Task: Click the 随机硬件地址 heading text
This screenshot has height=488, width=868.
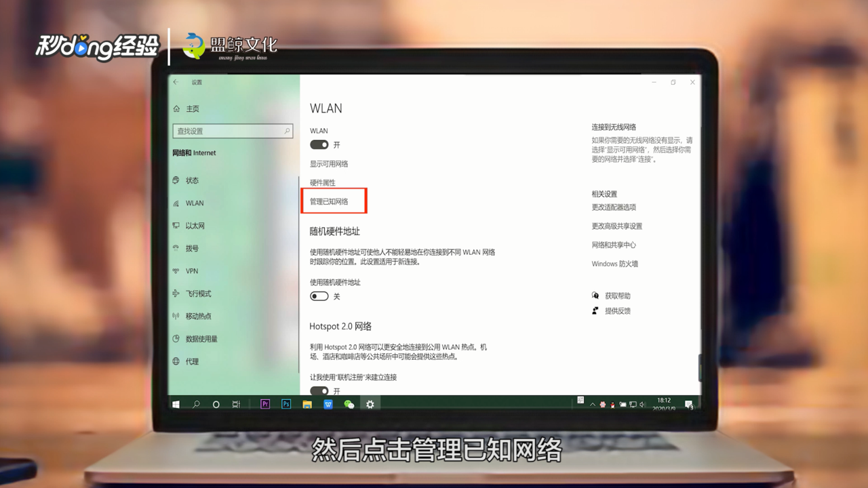Action: (x=335, y=231)
